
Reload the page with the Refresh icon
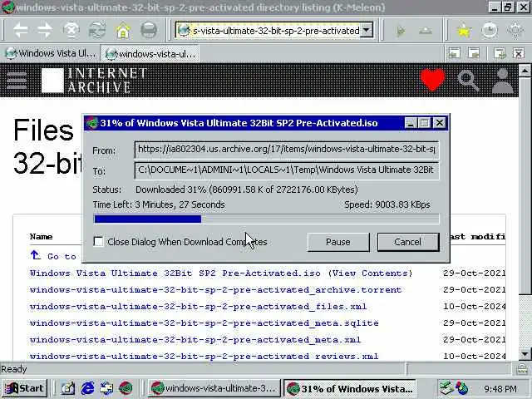click(97, 31)
